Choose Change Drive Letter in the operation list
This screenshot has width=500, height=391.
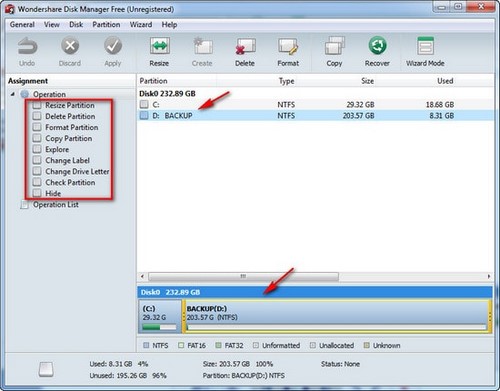tap(77, 171)
